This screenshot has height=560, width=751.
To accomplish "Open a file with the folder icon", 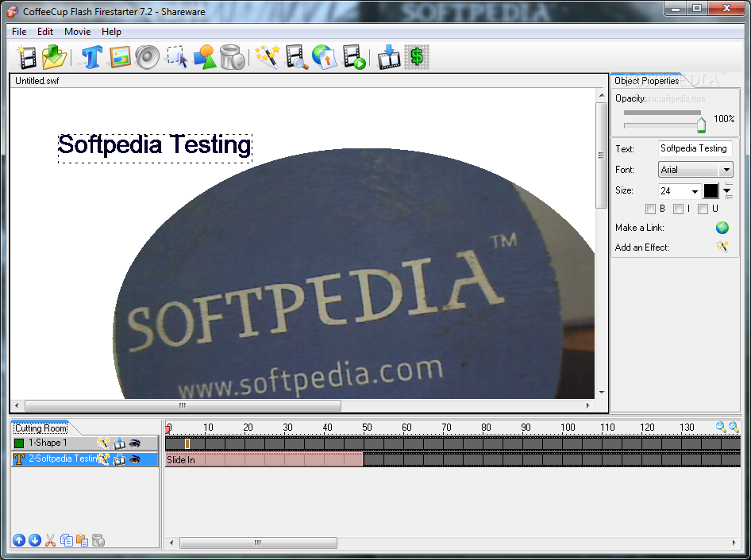I will pyautogui.click(x=54, y=57).
